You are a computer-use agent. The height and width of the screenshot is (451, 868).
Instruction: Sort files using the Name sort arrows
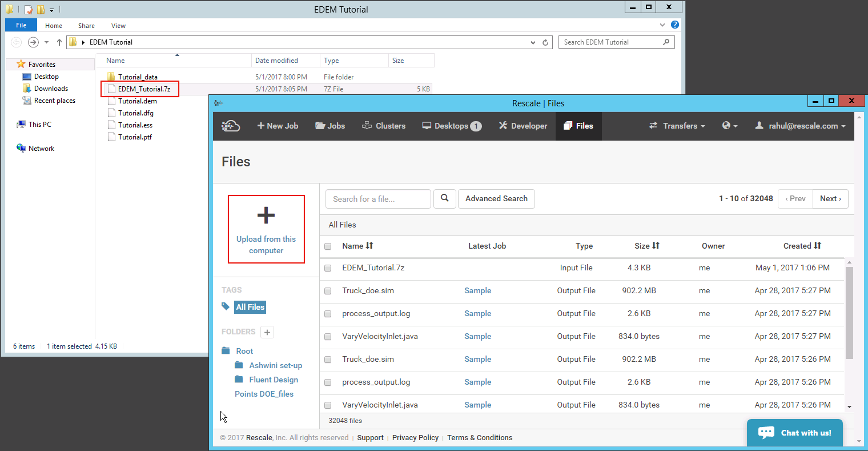point(369,245)
